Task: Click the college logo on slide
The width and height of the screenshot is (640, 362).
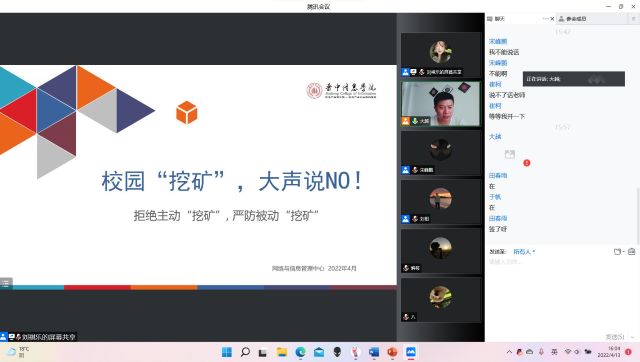Action: (341, 91)
